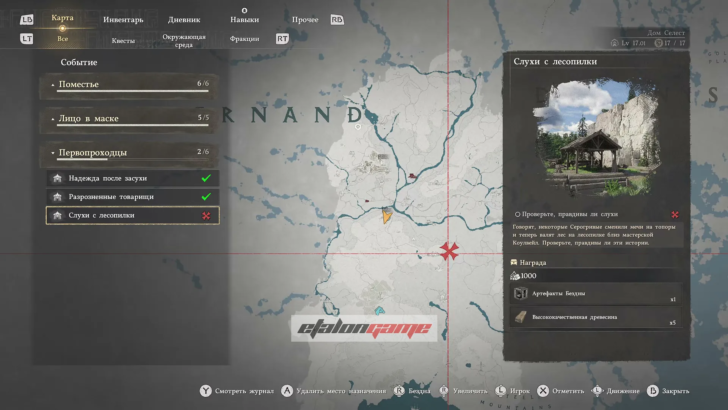
Task: Select the Фракции filter tab
Action: [243, 39]
